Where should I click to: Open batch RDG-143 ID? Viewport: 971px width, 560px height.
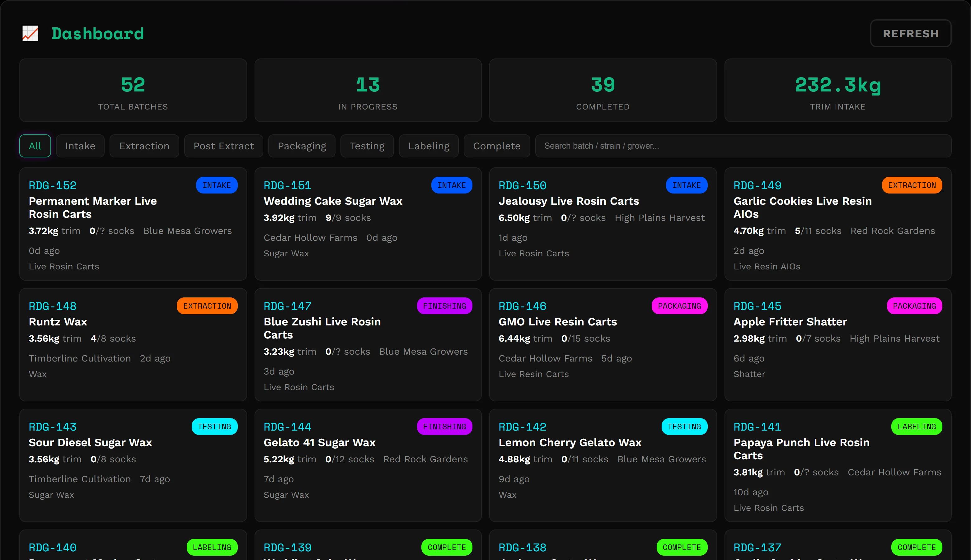(x=53, y=427)
